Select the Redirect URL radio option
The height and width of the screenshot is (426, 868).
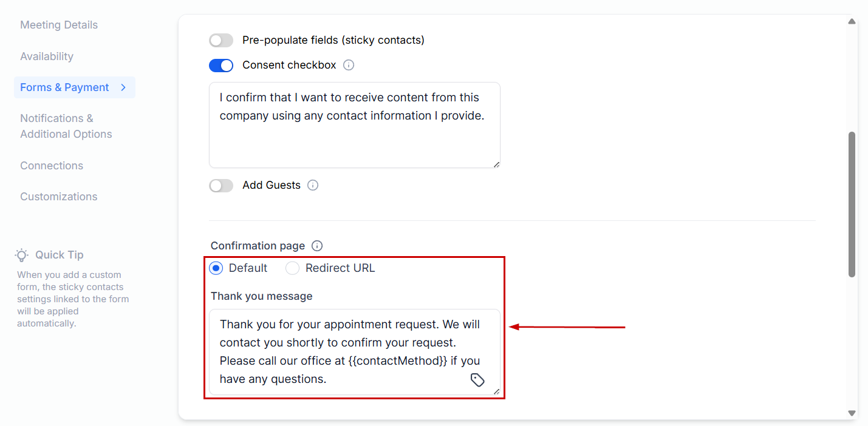point(293,268)
